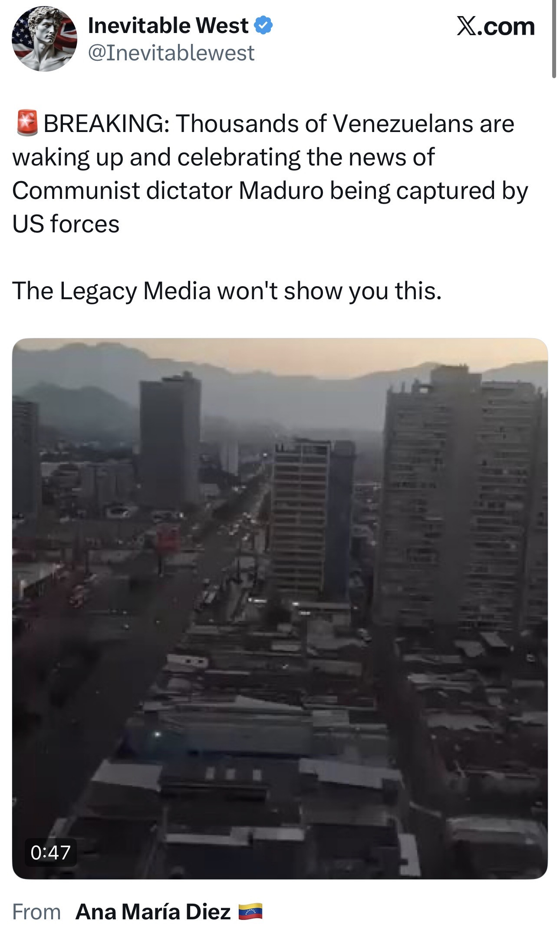Screen dimensions: 560x948
Task: Click the 'From' label under the video
Action: point(36,912)
